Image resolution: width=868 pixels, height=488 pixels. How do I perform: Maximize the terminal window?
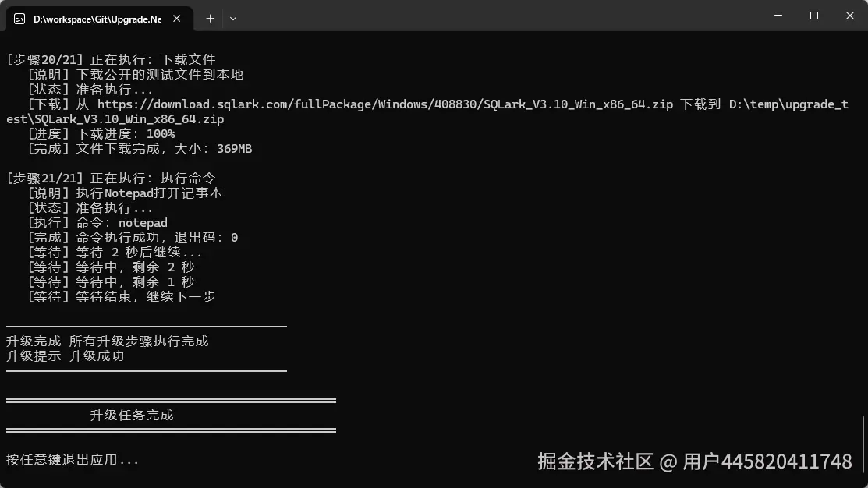click(813, 16)
